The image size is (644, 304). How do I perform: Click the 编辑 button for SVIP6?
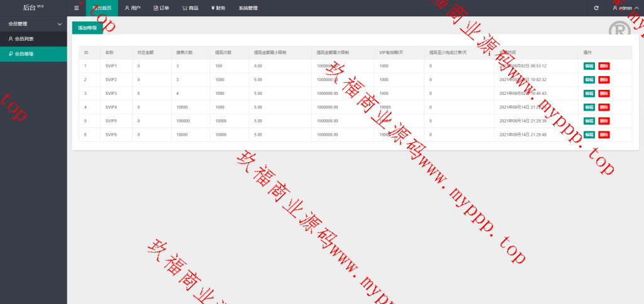(589, 134)
